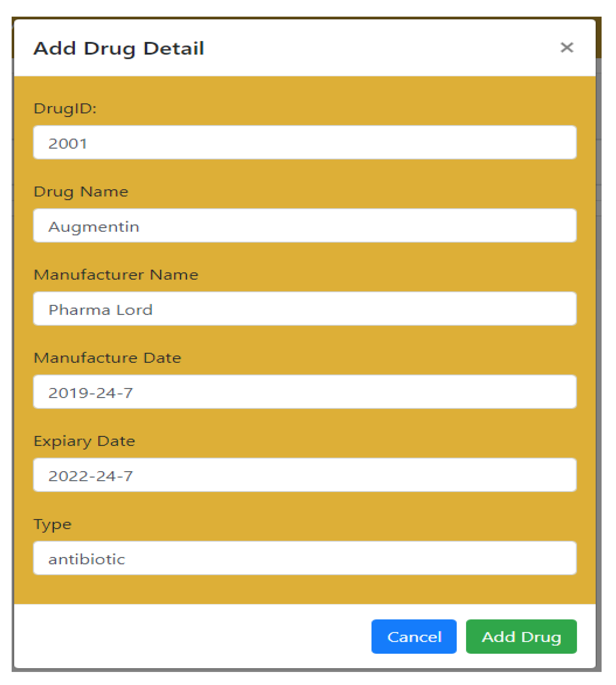The height and width of the screenshot is (685, 616).
Task: Close the Add Drug Detail dialog
Action: (567, 47)
